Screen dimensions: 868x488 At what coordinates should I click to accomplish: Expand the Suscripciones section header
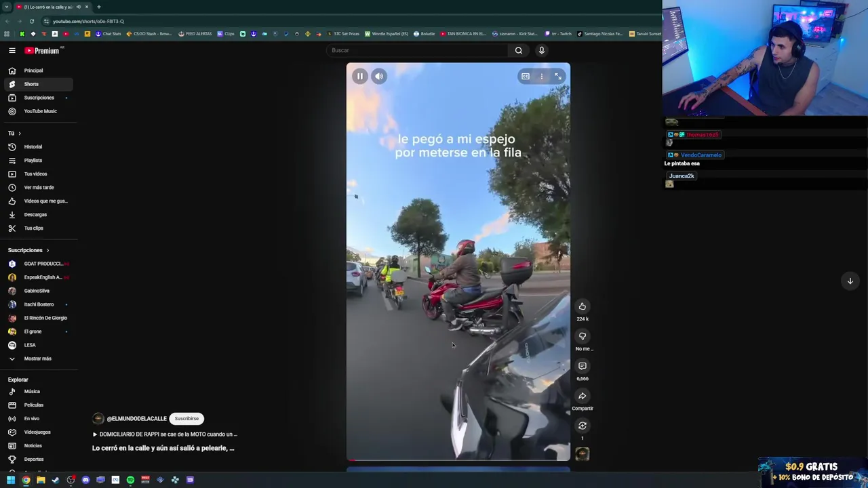pos(28,250)
